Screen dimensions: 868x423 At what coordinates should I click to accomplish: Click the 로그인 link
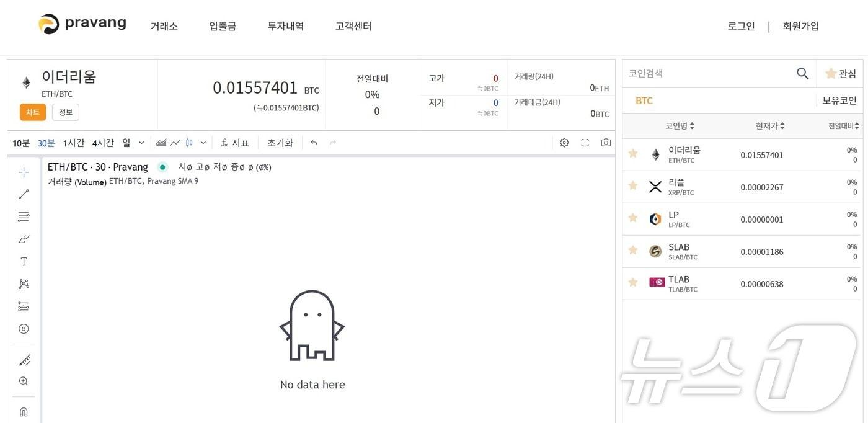coord(741,26)
